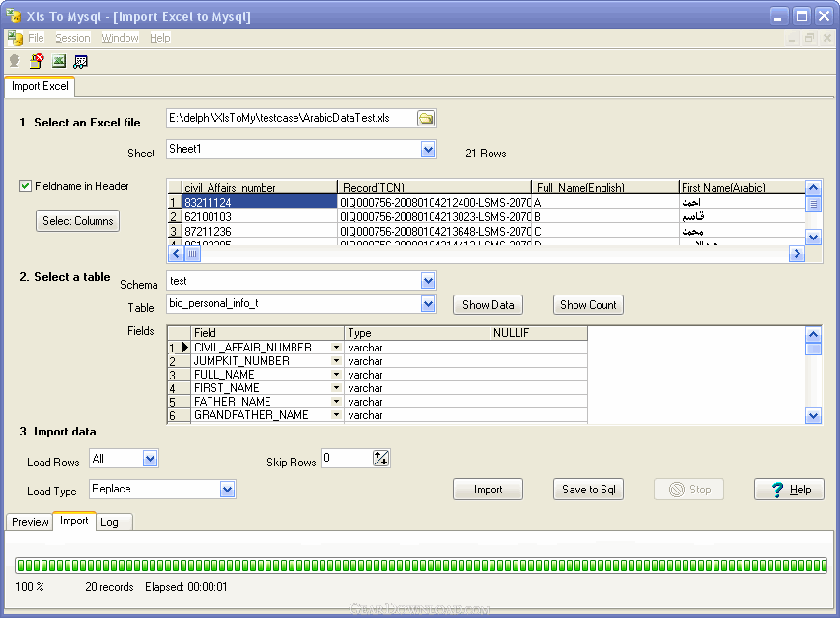Open the Sheet dropdown showing Sheet1
The width and height of the screenshot is (840, 618).
pos(428,150)
